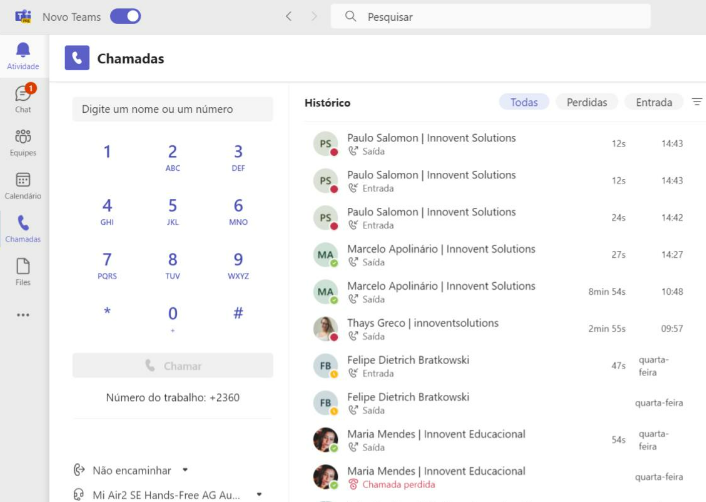706x502 pixels.
Task: Tap the asterisk key on keypad
Action: tap(107, 312)
